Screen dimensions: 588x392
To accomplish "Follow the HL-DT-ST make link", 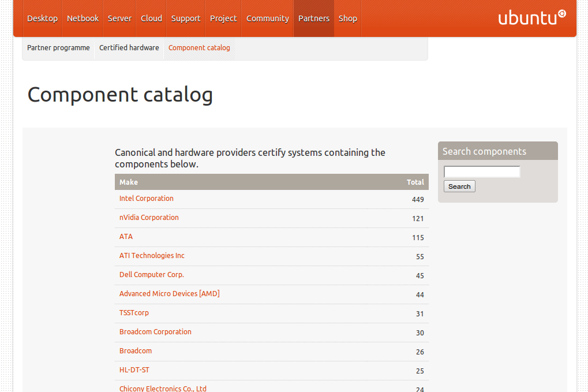I will (x=134, y=370).
